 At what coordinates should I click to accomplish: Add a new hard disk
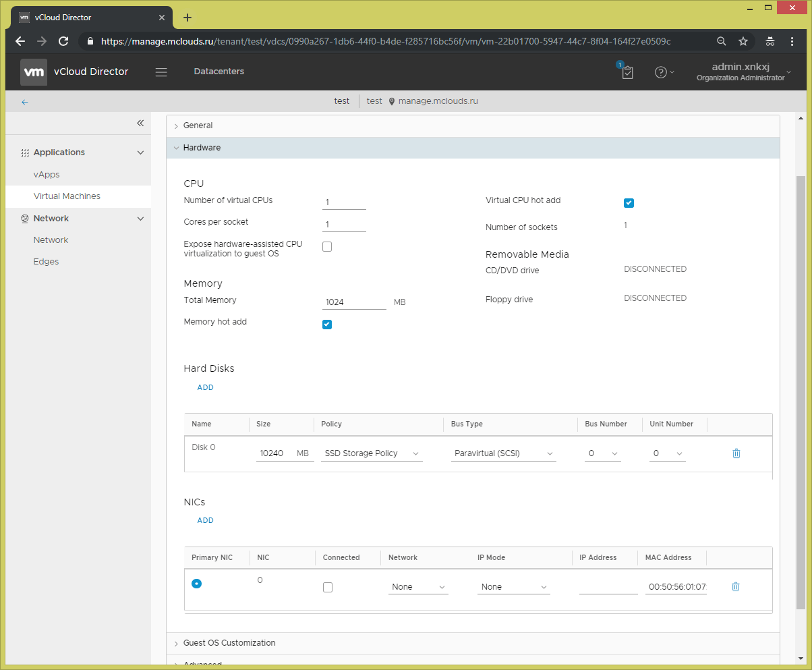[205, 388]
